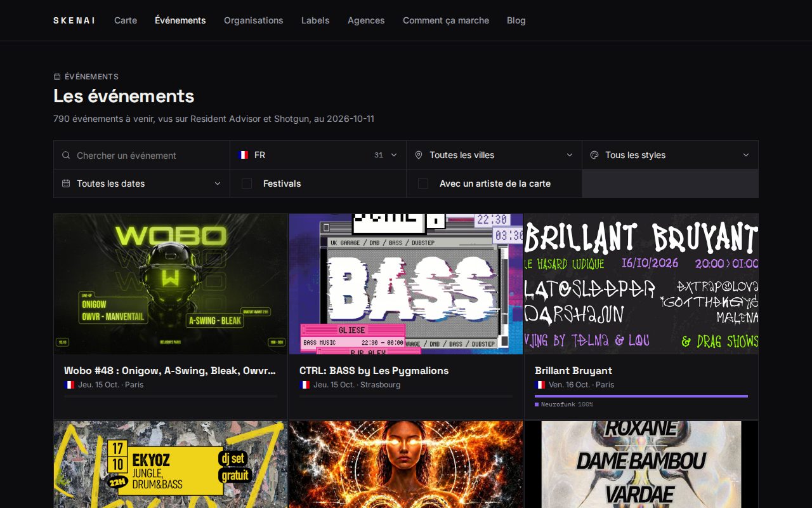Click the calendar icon beside ÉVÉNEMENTS breadcrumb

pos(57,77)
